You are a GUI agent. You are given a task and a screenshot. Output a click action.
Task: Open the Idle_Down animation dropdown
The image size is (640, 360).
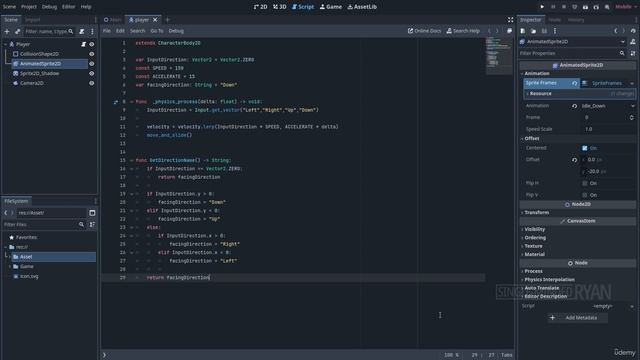point(607,106)
